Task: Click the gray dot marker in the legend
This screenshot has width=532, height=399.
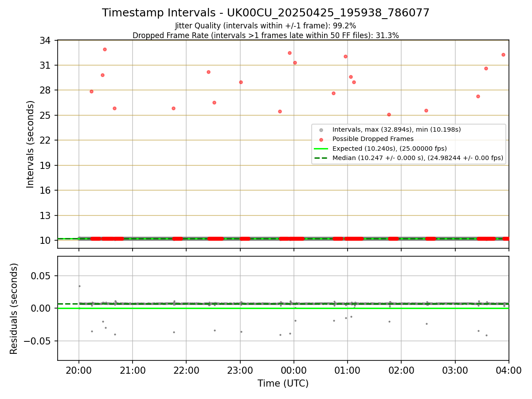Action: pos(321,130)
